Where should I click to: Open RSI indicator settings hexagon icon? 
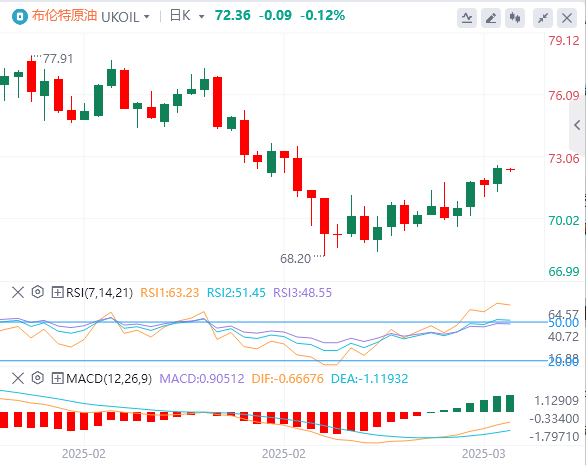coord(37,292)
